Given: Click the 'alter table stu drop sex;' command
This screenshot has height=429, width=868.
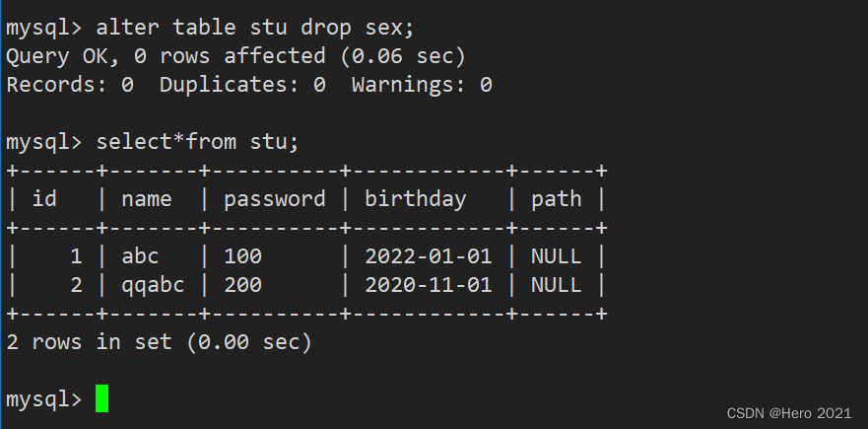Looking at the screenshot, I should [255, 28].
